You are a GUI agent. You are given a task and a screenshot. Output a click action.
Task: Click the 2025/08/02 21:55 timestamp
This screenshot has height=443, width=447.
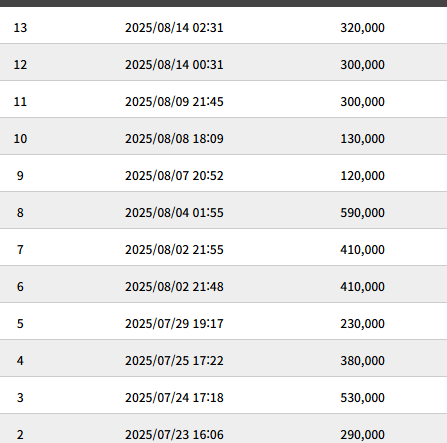174,250
